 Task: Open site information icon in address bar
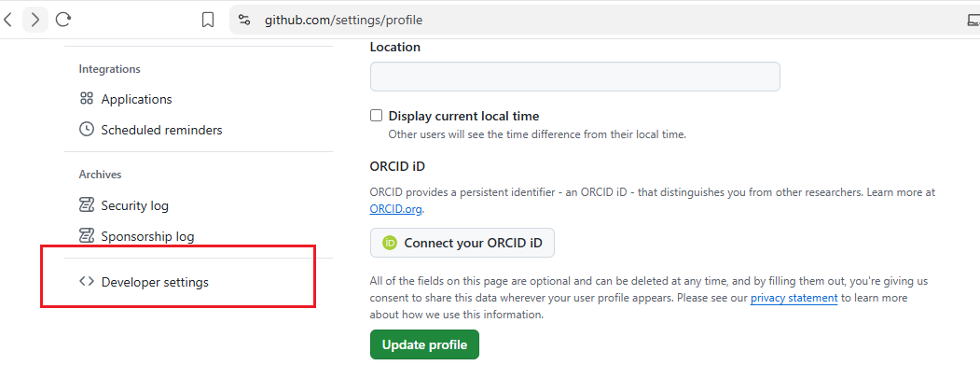tap(244, 20)
